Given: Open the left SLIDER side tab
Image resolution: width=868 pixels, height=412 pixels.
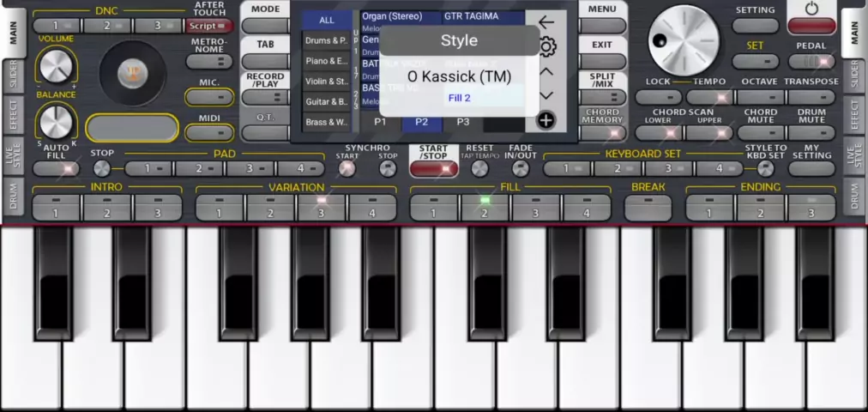Looking at the screenshot, I should click(x=13, y=76).
